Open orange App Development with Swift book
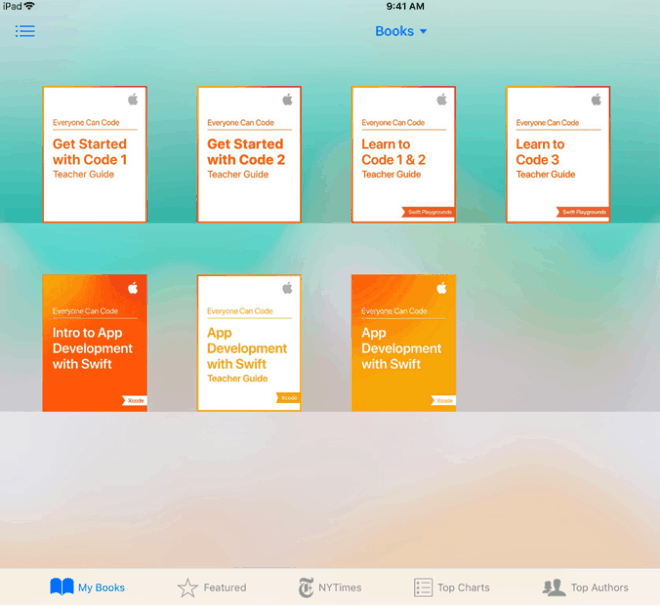The height and width of the screenshot is (606, 660). [403, 343]
